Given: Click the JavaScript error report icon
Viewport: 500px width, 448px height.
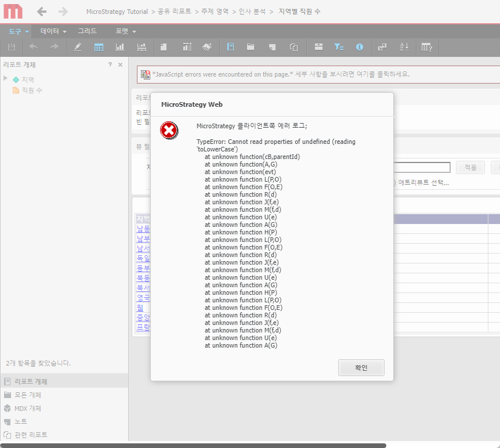Looking at the screenshot, I should click(x=146, y=74).
